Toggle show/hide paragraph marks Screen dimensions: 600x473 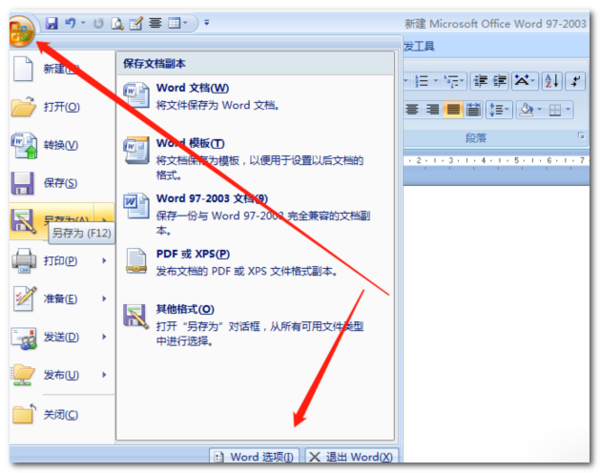point(576,81)
